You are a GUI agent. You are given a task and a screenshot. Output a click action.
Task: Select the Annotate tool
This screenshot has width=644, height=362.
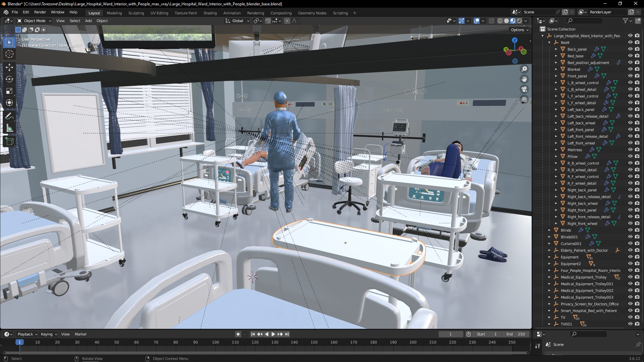(x=9, y=116)
